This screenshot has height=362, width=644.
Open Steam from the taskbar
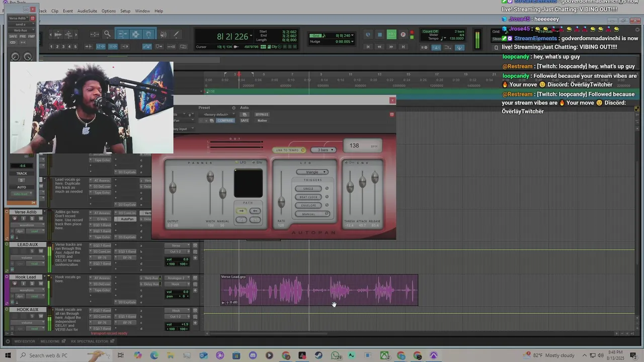tap(318, 355)
